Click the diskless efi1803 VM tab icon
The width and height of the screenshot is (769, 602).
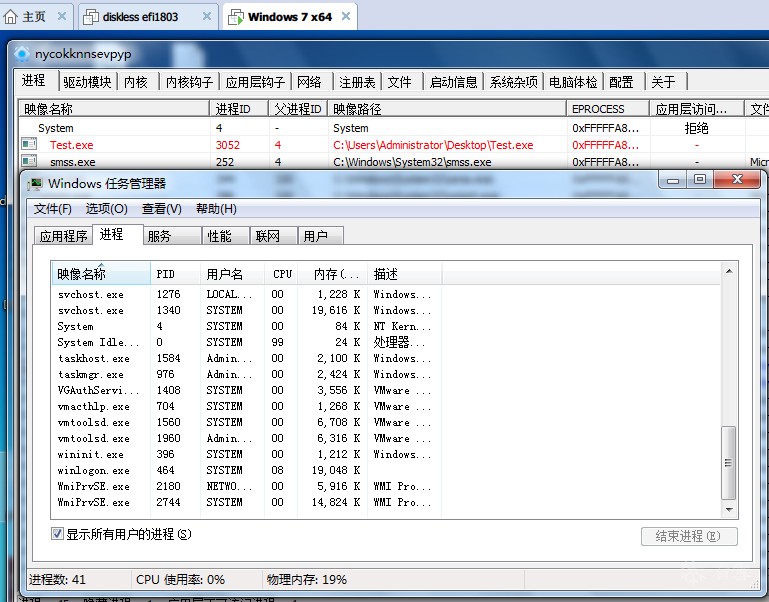91,17
